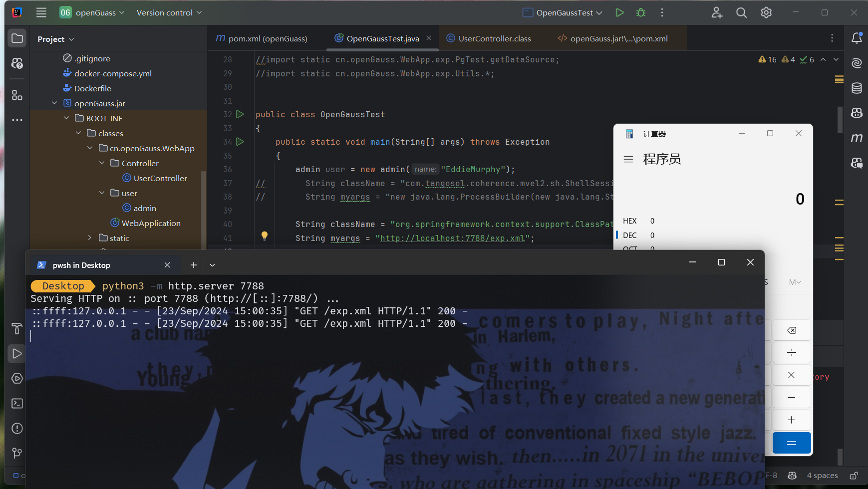868x489 pixels.
Task: Start debugging OpenGaussTest with the bug icon
Action: point(641,12)
